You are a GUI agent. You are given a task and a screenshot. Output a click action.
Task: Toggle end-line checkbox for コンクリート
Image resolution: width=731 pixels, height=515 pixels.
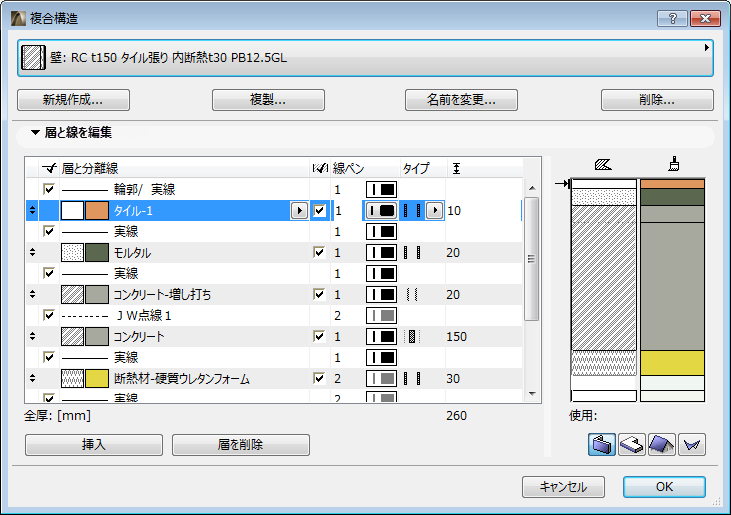[319, 336]
